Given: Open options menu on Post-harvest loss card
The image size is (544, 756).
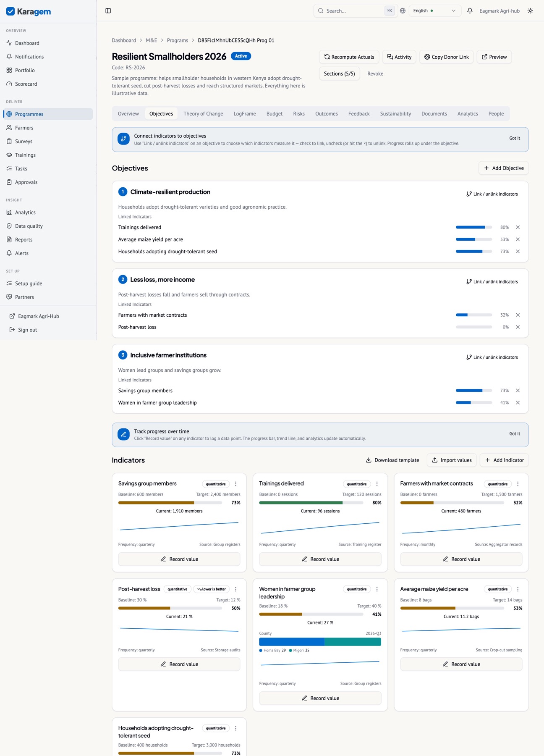Looking at the screenshot, I should 235,589.
